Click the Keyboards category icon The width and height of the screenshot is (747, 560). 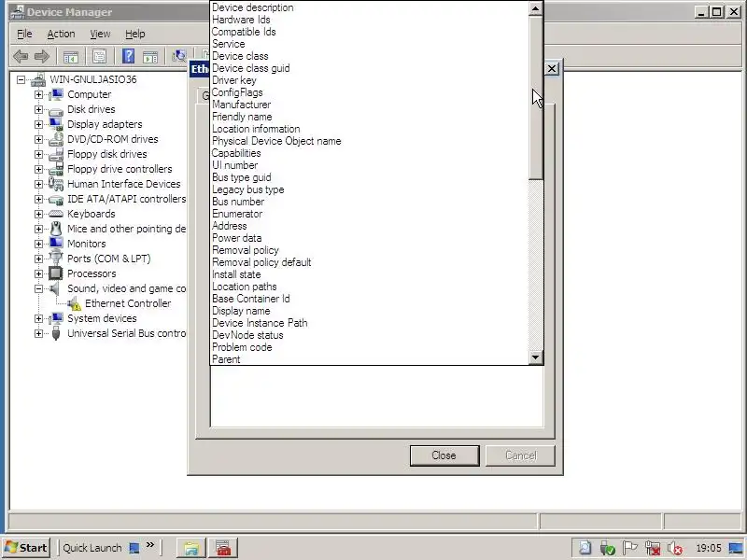point(56,214)
